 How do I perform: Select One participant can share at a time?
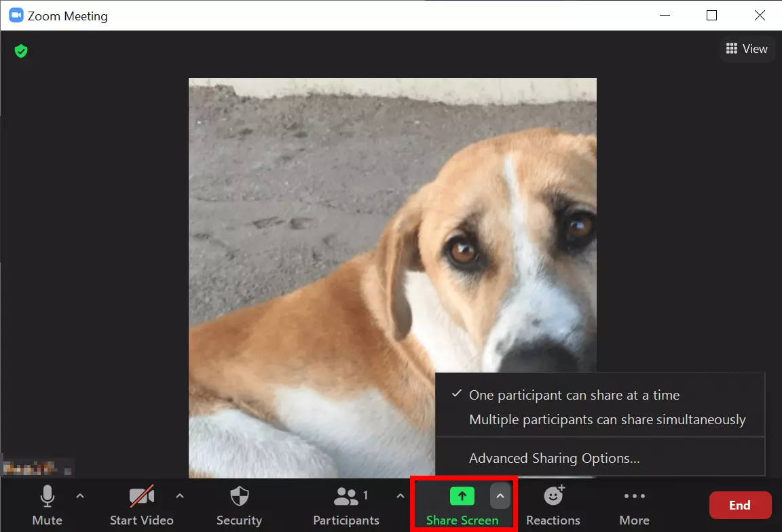(600, 395)
